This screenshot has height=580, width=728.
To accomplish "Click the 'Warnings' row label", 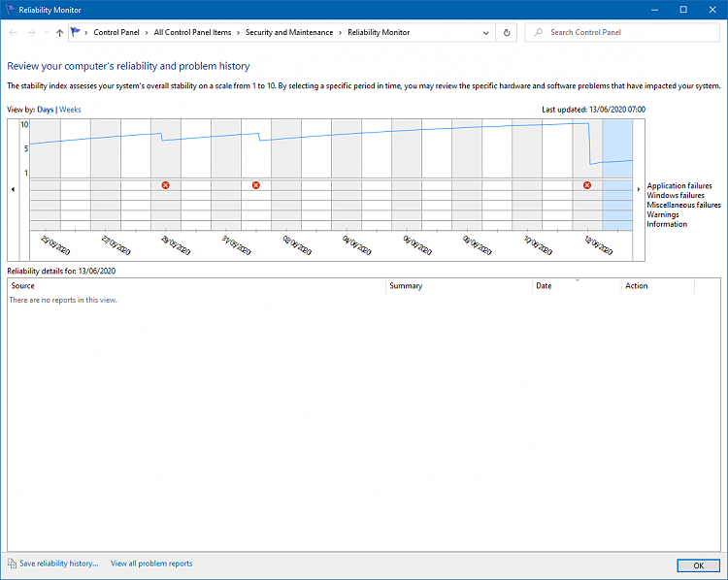I will pos(663,214).
